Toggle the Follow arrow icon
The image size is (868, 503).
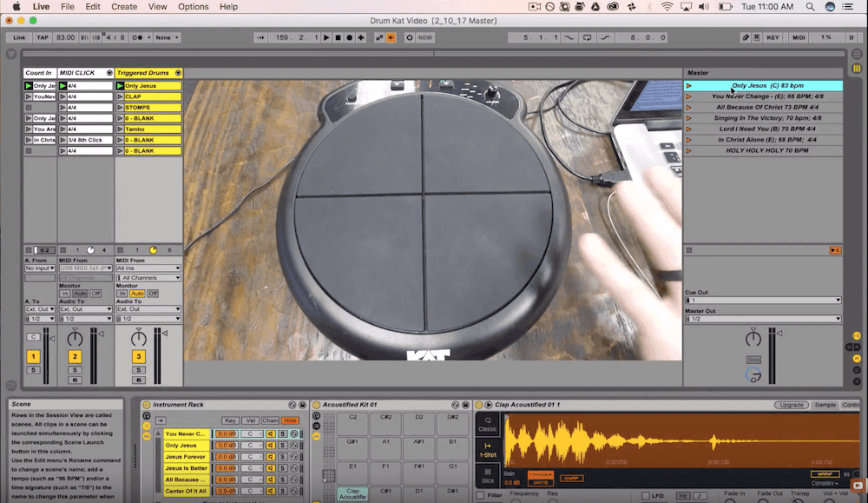[x=260, y=37]
